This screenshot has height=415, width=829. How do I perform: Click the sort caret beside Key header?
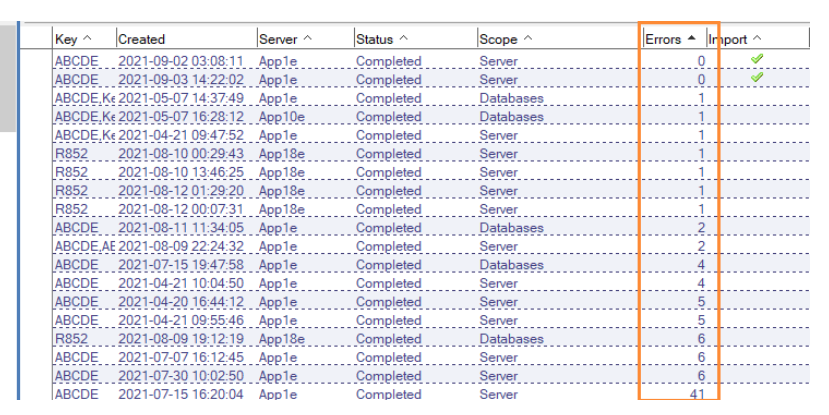pyautogui.click(x=86, y=39)
